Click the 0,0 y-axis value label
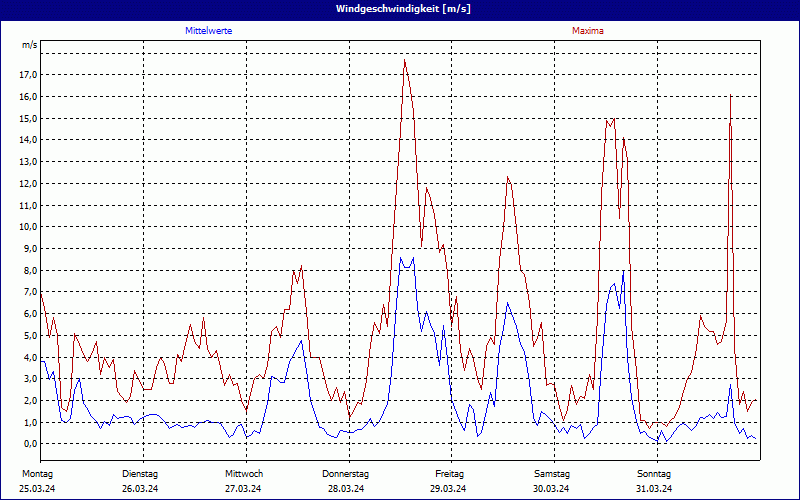Screen dimensions: 800x500 28,444
